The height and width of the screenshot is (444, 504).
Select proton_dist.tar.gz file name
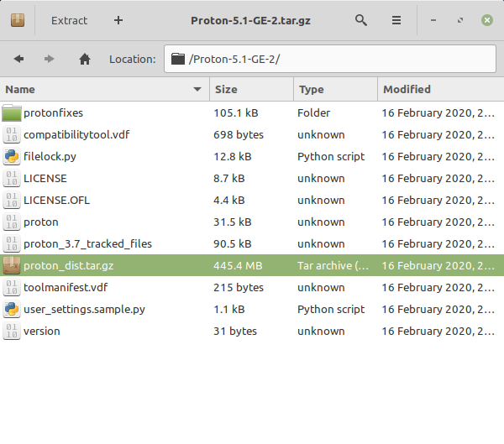pos(69,266)
